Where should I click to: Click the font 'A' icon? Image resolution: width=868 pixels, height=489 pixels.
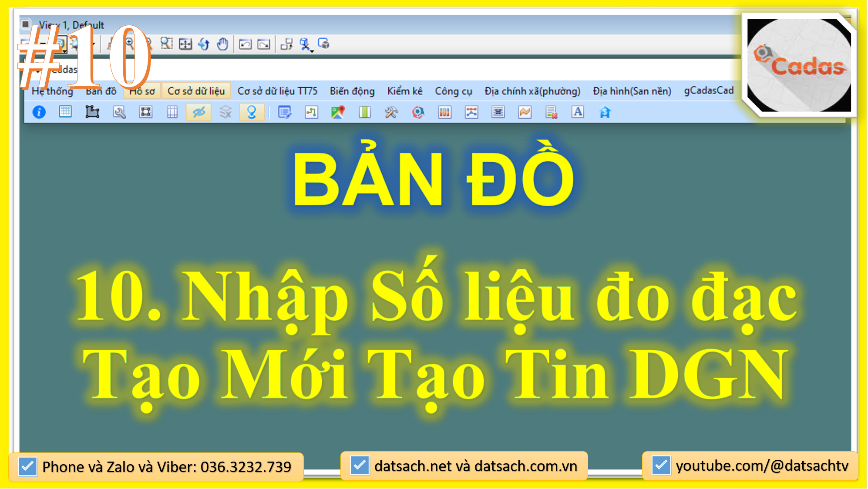577,112
